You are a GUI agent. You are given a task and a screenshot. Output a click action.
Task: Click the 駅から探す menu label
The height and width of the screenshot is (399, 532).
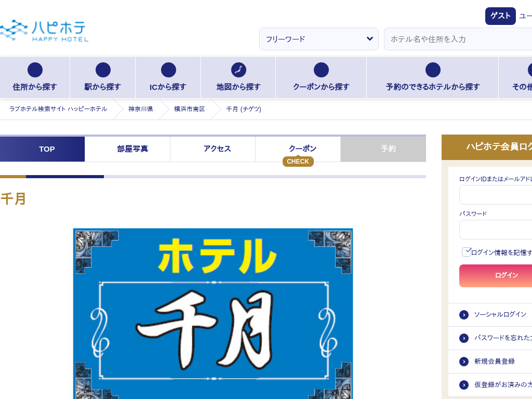[102, 87]
